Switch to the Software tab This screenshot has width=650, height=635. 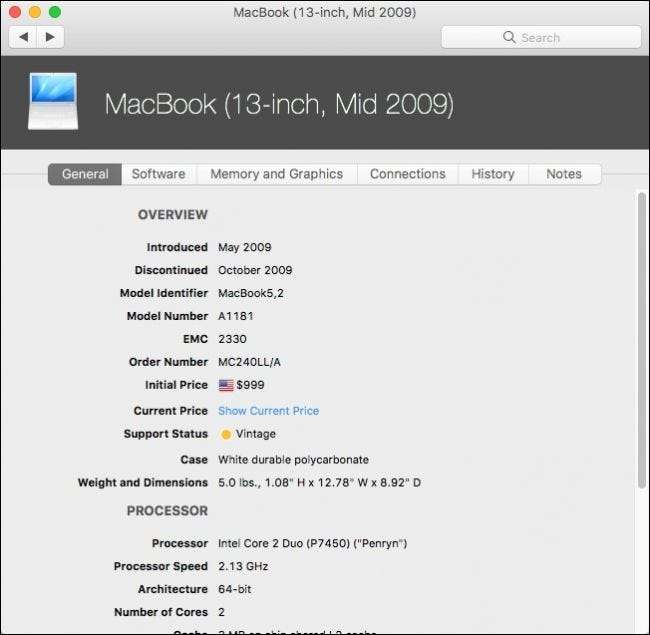coord(159,174)
